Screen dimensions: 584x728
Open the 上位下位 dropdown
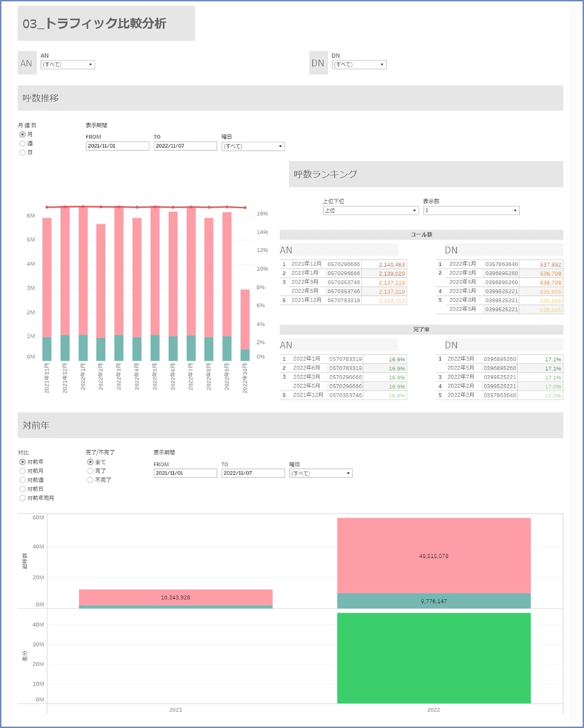point(371,210)
